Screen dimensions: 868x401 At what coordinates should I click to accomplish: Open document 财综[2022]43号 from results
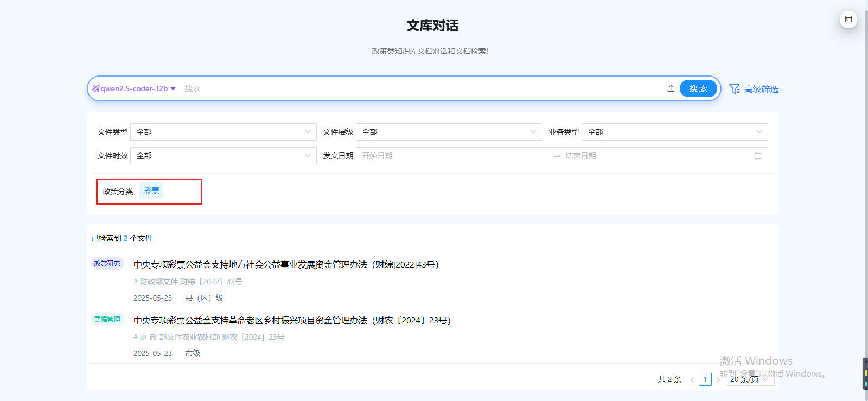tap(286, 265)
